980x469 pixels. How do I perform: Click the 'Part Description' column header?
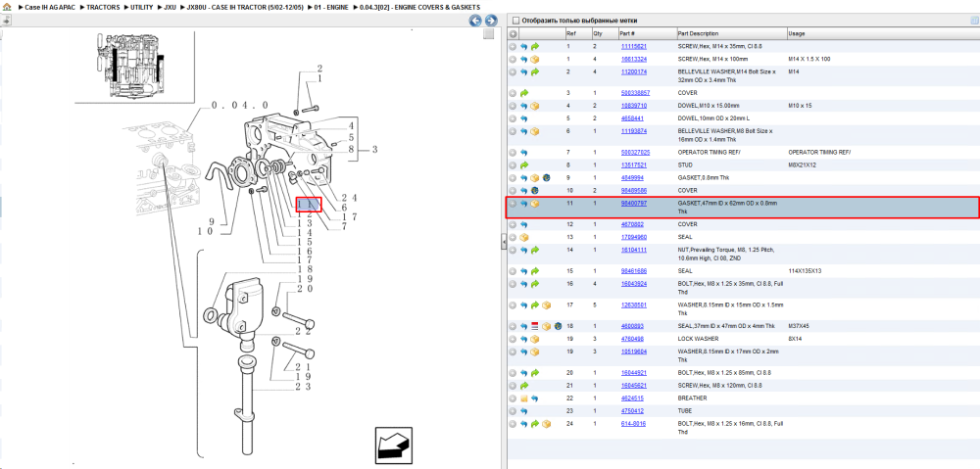[731, 33]
